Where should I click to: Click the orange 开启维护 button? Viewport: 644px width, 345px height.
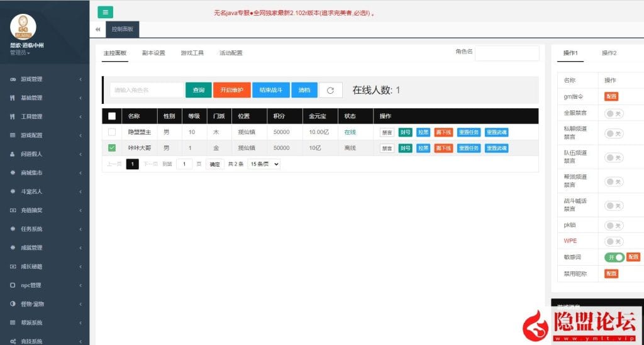pyautogui.click(x=231, y=90)
